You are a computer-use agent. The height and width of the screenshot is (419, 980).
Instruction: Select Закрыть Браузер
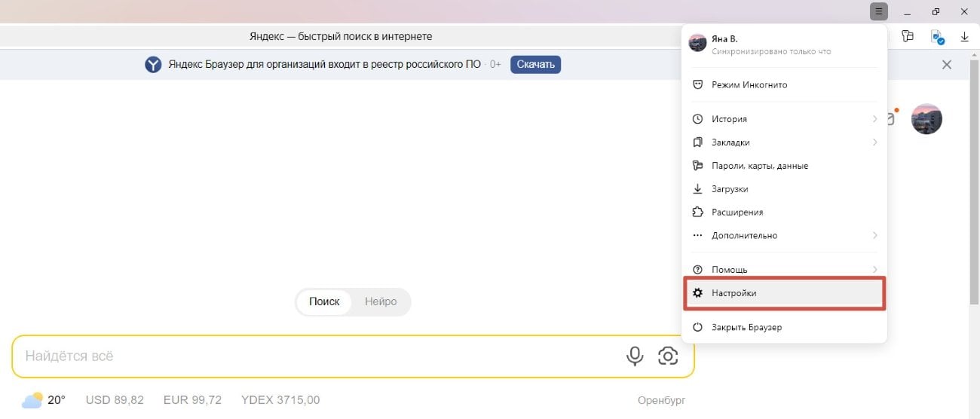[x=784, y=328]
